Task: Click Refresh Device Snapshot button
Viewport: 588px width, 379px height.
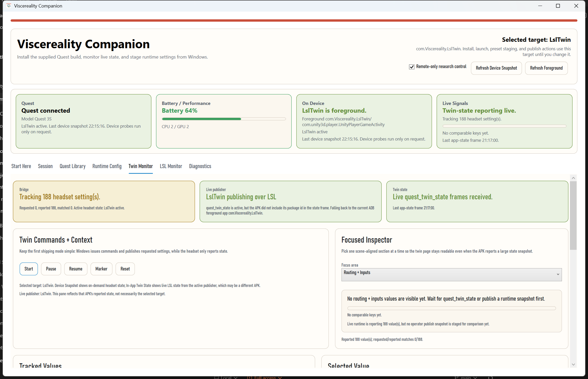Action: point(496,68)
